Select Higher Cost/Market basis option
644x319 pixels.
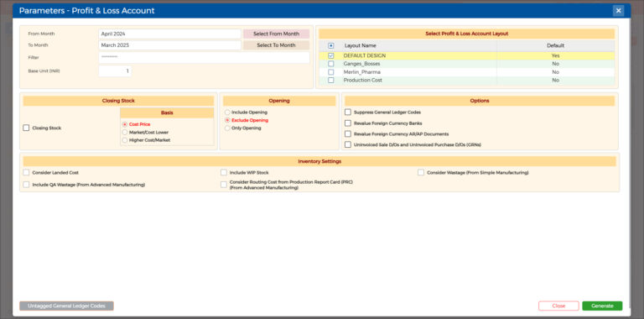[124, 140]
